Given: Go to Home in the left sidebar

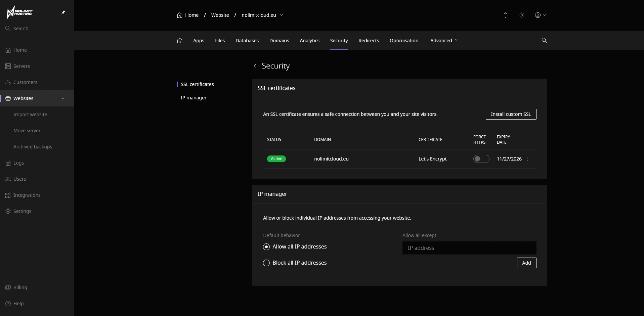Looking at the screenshot, I should pos(37,50).
